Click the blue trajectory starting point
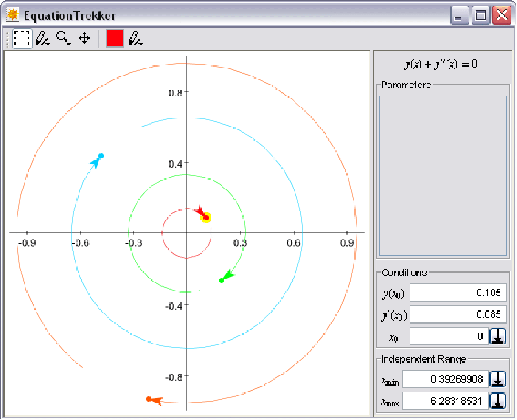The height and width of the screenshot is (420, 517). click(101, 156)
